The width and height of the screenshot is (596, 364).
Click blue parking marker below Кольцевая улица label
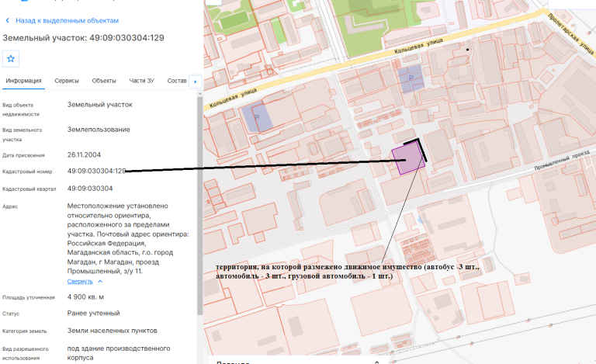click(x=411, y=78)
